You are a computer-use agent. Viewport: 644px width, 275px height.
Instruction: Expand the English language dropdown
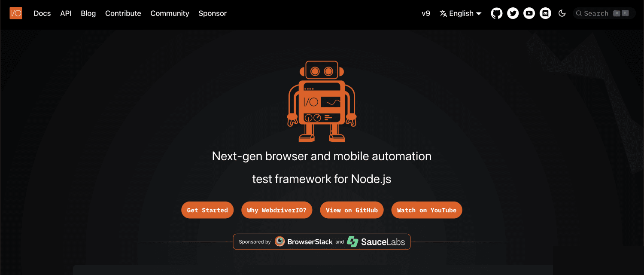(461, 13)
